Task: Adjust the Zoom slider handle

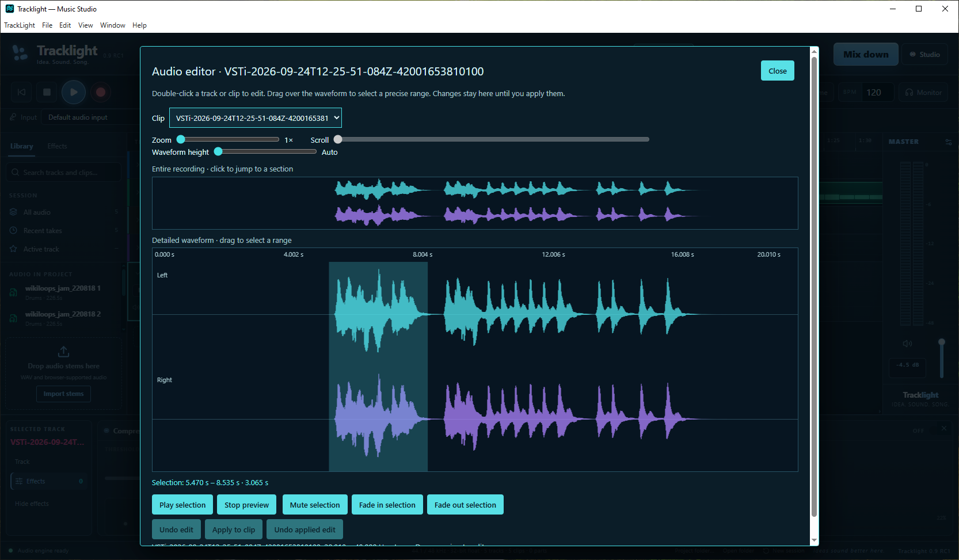Action: tap(181, 139)
